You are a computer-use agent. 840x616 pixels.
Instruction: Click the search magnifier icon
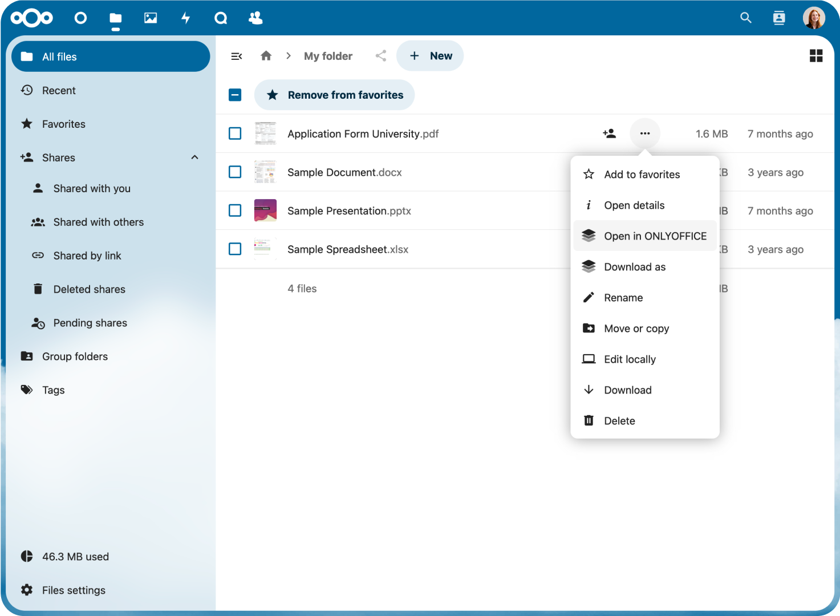[x=745, y=18]
